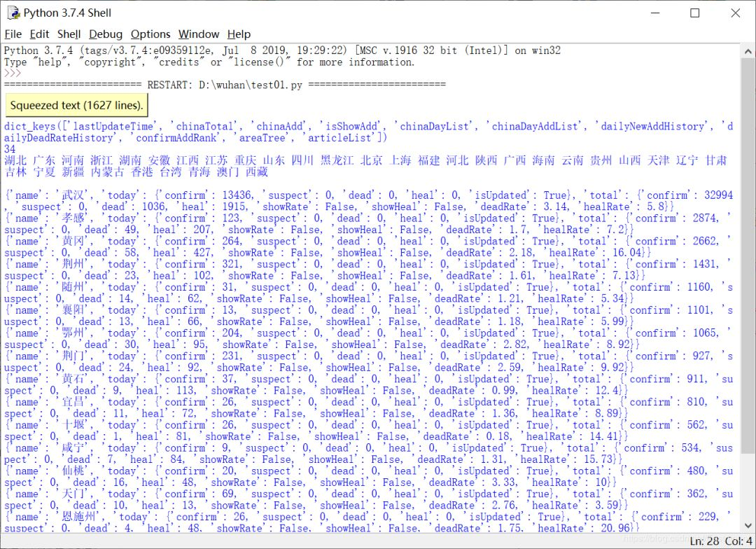
Task: Click the confirm total value 32994
Action: [x=718, y=195]
